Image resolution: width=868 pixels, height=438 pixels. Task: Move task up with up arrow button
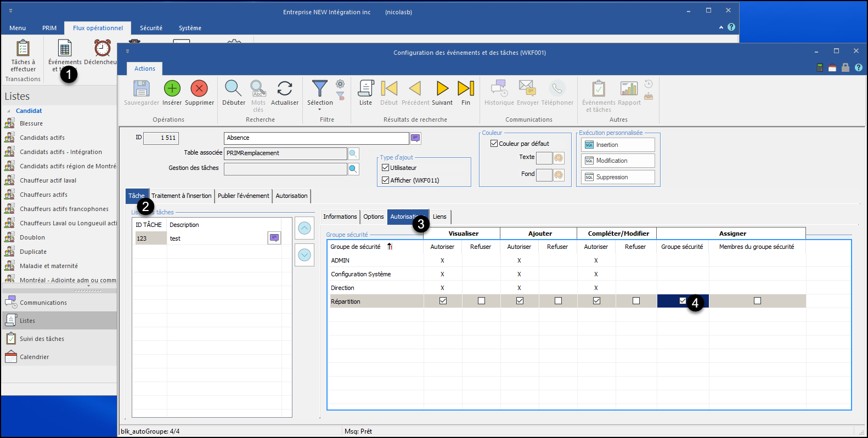[305, 228]
